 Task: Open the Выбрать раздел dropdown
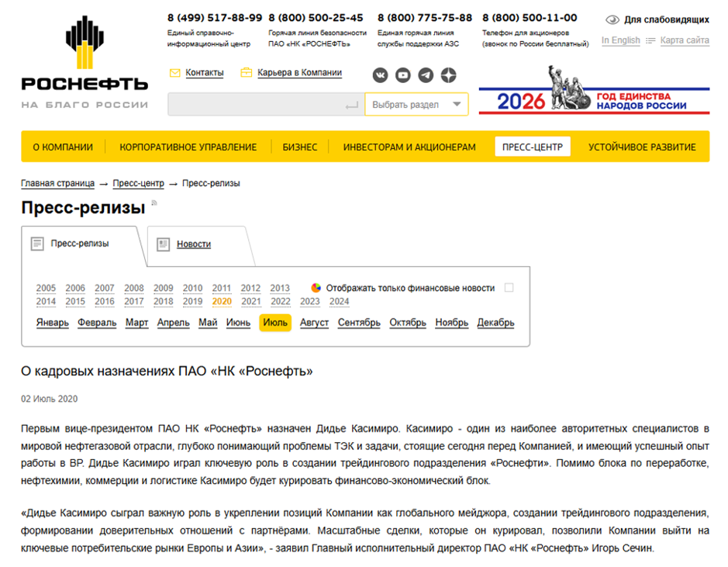pyautogui.click(x=416, y=105)
